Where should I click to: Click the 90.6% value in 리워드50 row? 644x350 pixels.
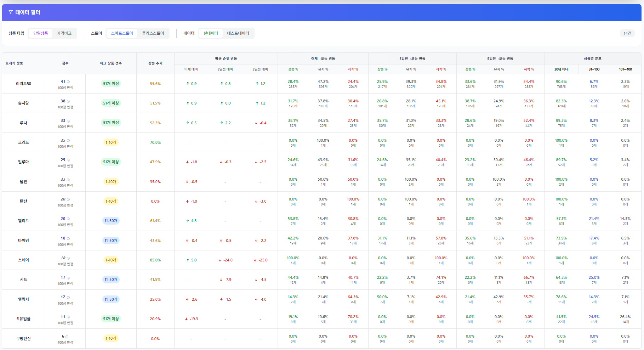point(561,81)
